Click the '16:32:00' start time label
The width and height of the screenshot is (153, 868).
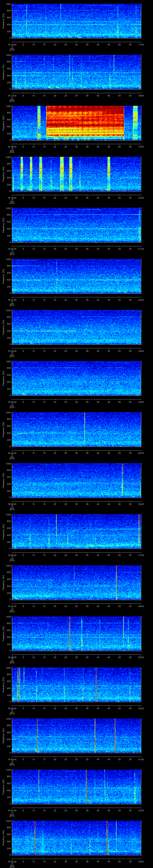click(x=12, y=861)
